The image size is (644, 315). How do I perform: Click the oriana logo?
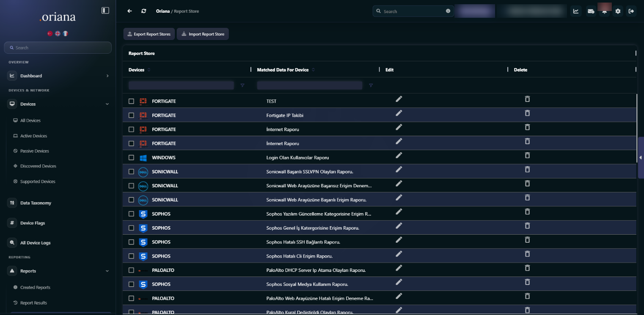(57, 17)
